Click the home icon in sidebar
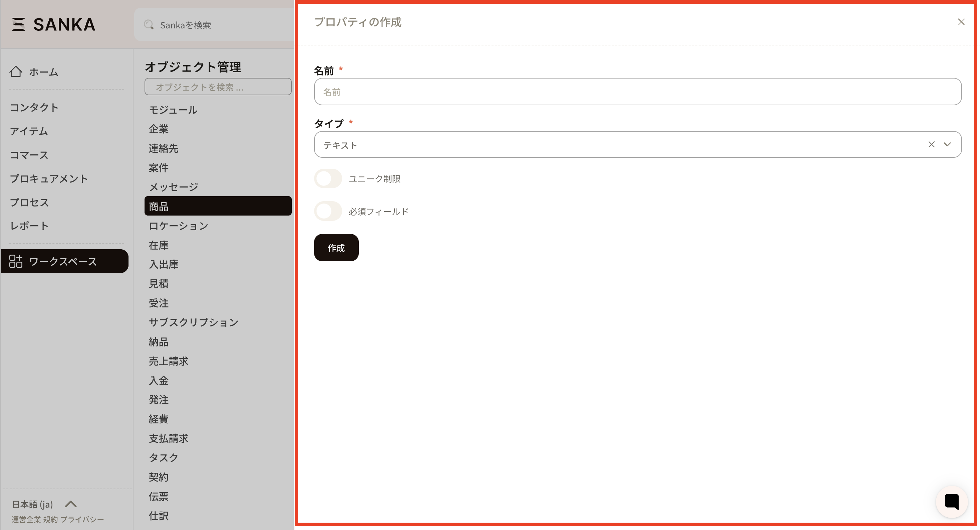Image resolution: width=980 pixels, height=530 pixels. [x=16, y=72]
